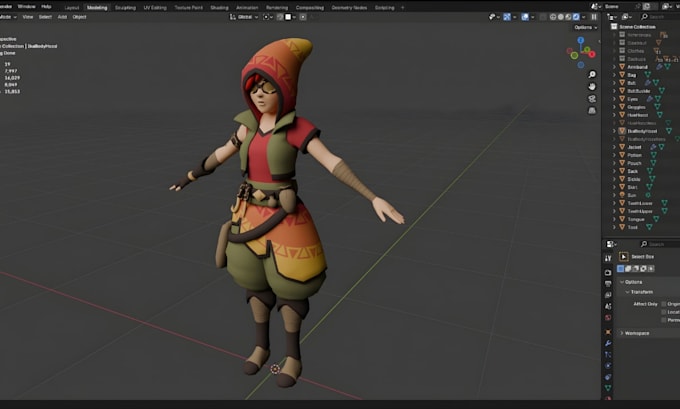Expand the Armband object in the outliner
The height and width of the screenshot is (409, 680).
pyautogui.click(x=614, y=67)
